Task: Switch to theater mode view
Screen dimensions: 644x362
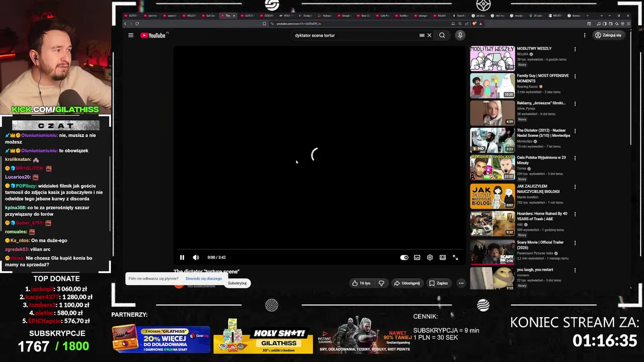Action: [442, 257]
